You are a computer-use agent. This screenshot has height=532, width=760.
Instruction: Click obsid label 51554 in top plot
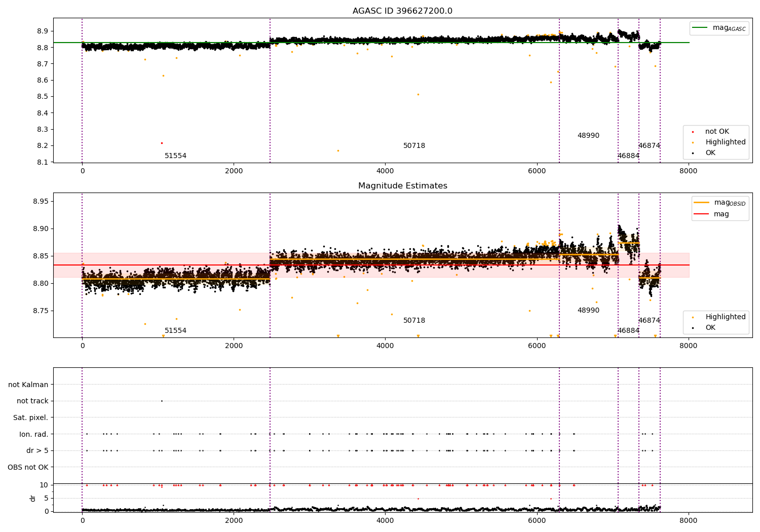(x=175, y=156)
